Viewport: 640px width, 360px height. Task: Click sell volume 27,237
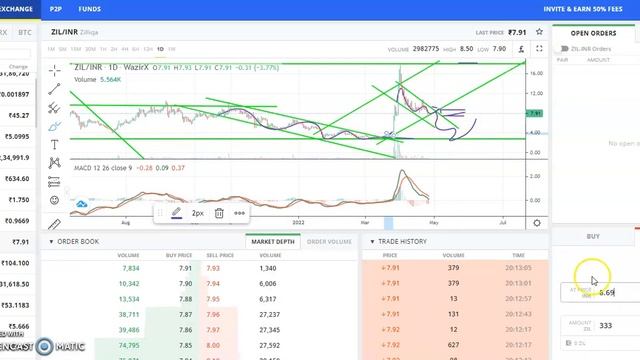click(269, 314)
